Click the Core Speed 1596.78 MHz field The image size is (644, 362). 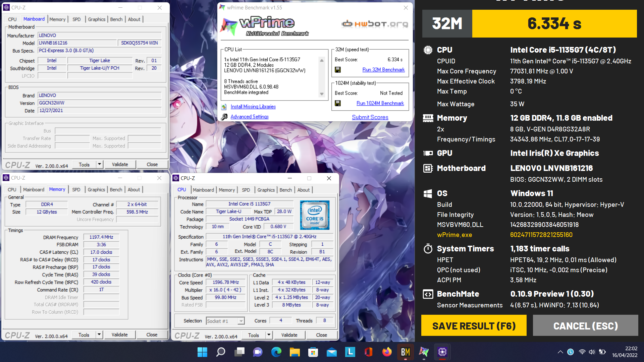point(226,282)
